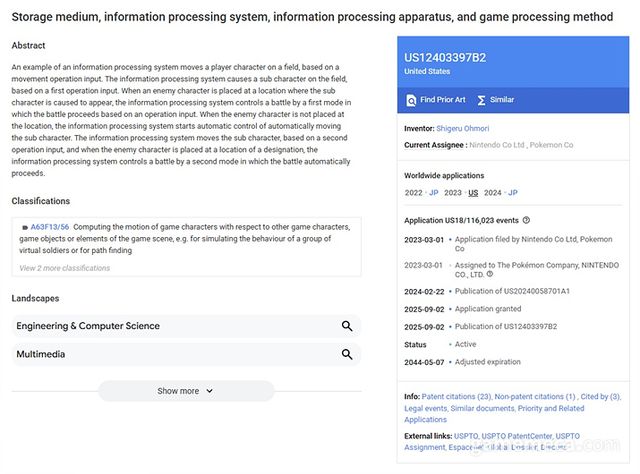This screenshot has width=640, height=474.
Task: Open help icon beside Application events
Action: pyautogui.click(x=526, y=220)
